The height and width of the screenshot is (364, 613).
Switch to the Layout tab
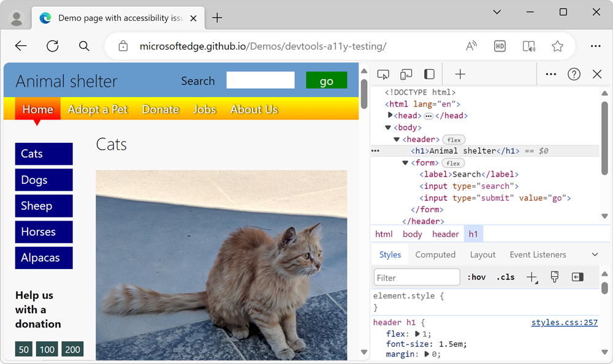(x=482, y=254)
